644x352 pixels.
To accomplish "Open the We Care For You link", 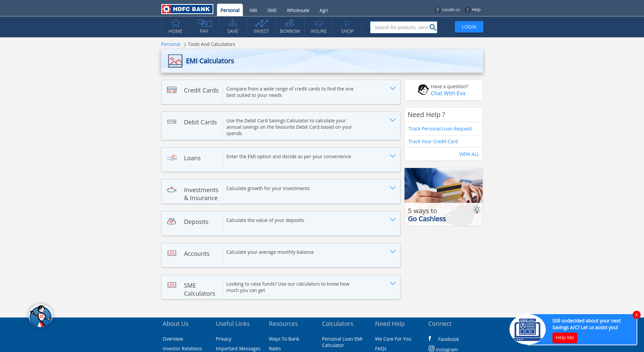I will (x=393, y=339).
